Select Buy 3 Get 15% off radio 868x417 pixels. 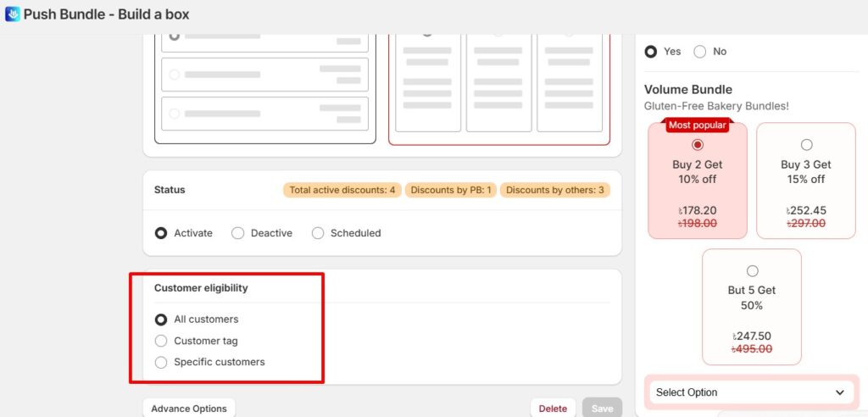click(807, 145)
